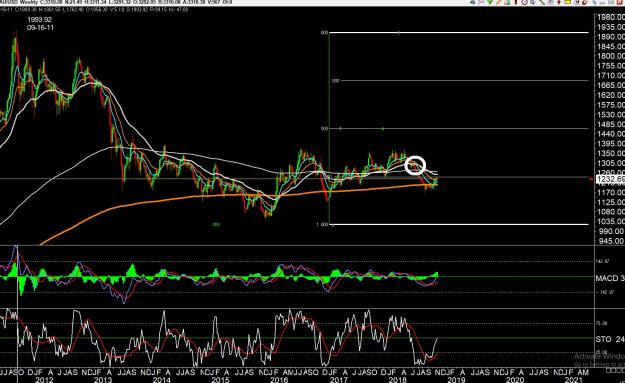Click the 1620.00 price axis label
Screen dimensions: 625x383
610,95
